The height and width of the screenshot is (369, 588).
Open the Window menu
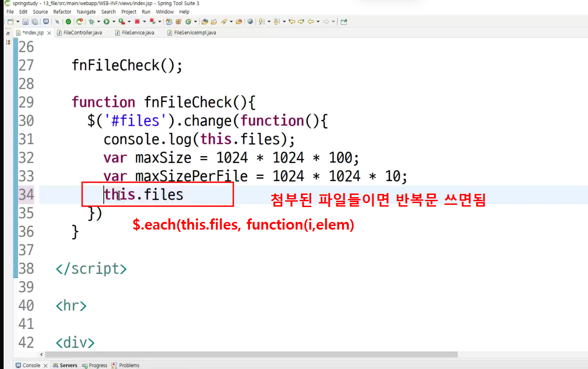pos(165,12)
